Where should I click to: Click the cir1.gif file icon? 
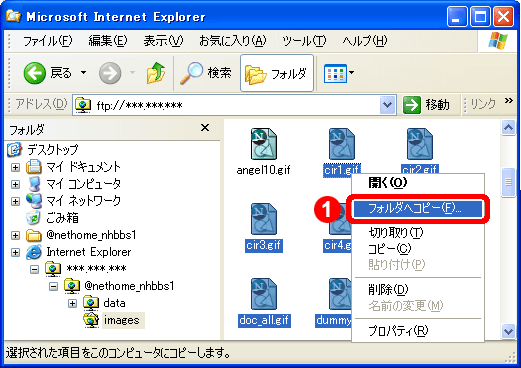[x=342, y=144]
